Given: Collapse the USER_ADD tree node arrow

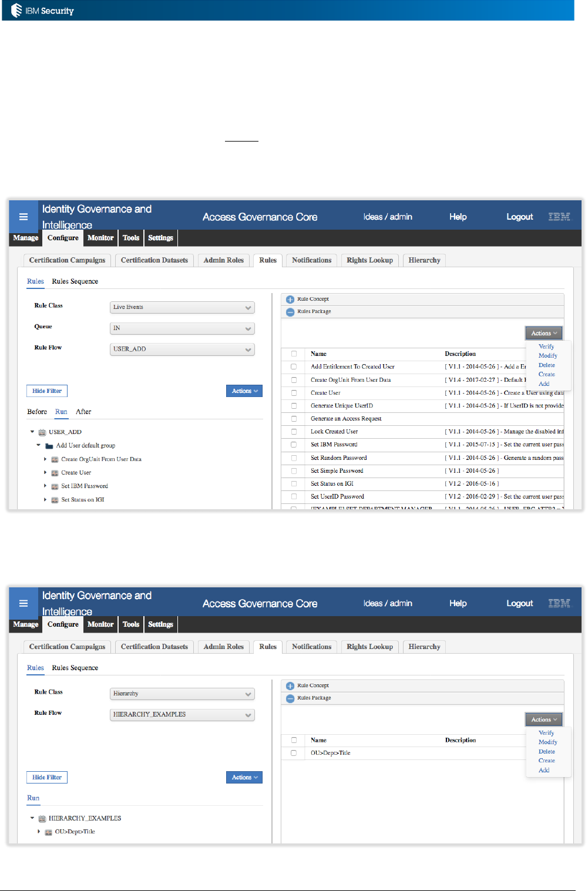Looking at the screenshot, I should (x=32, y=432).
